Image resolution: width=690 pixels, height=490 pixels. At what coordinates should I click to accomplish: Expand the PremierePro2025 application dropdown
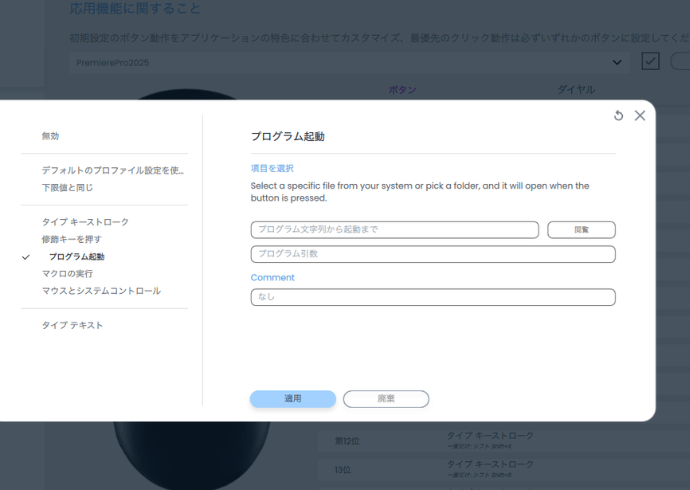616,62
